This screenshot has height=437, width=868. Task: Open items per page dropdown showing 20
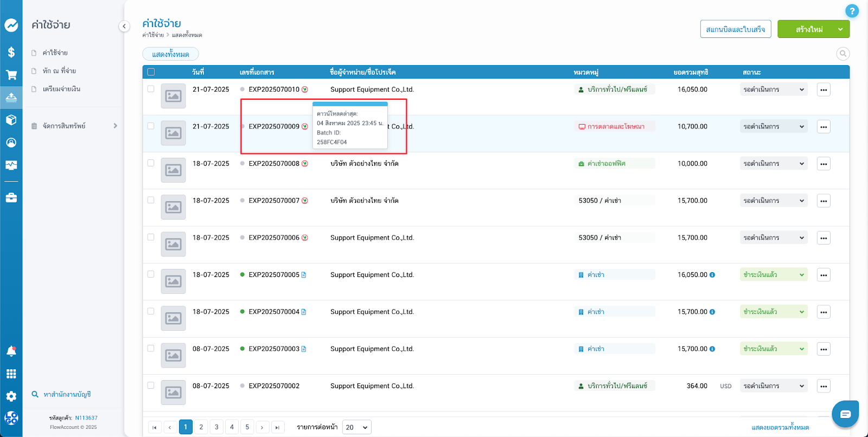356,427
